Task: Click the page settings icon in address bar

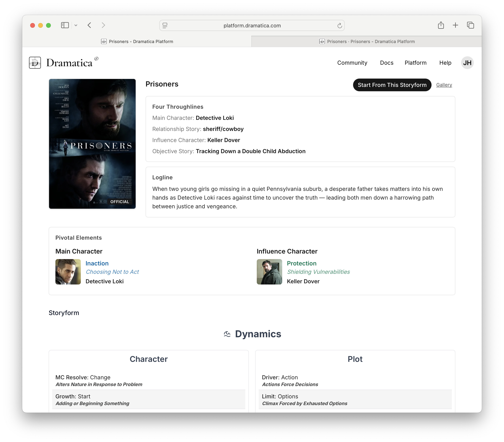Action: coord(165,25)
